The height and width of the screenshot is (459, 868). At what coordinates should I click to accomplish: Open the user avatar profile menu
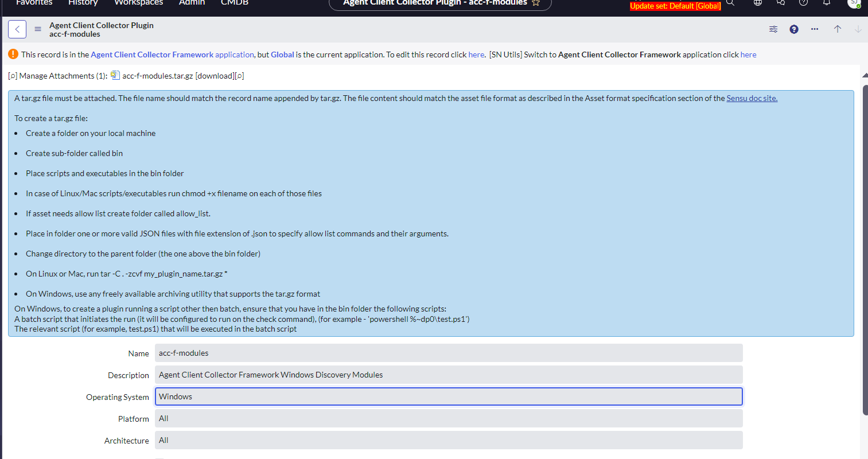point(854,3)
